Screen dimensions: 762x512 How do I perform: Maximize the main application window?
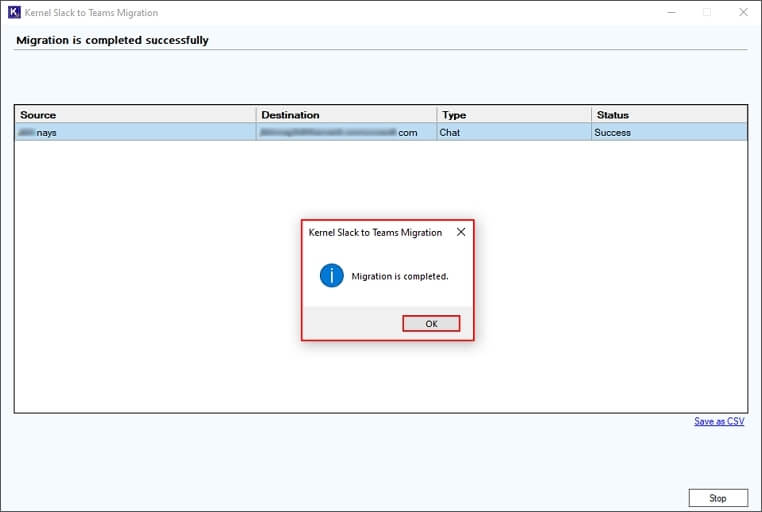[x=707, y=12]
